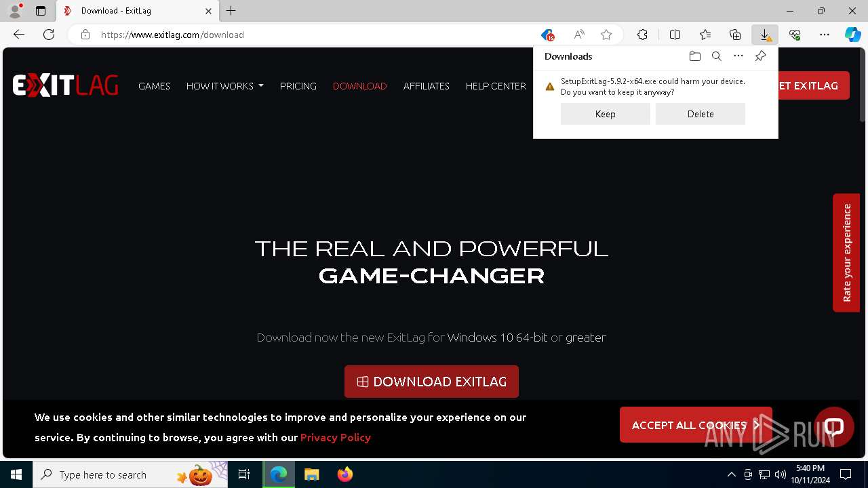The width and height of the screenshot is (868, 488).
Task: Open Downloads toolbar icon
Action: pyautogui.click(x=765, y=35)
